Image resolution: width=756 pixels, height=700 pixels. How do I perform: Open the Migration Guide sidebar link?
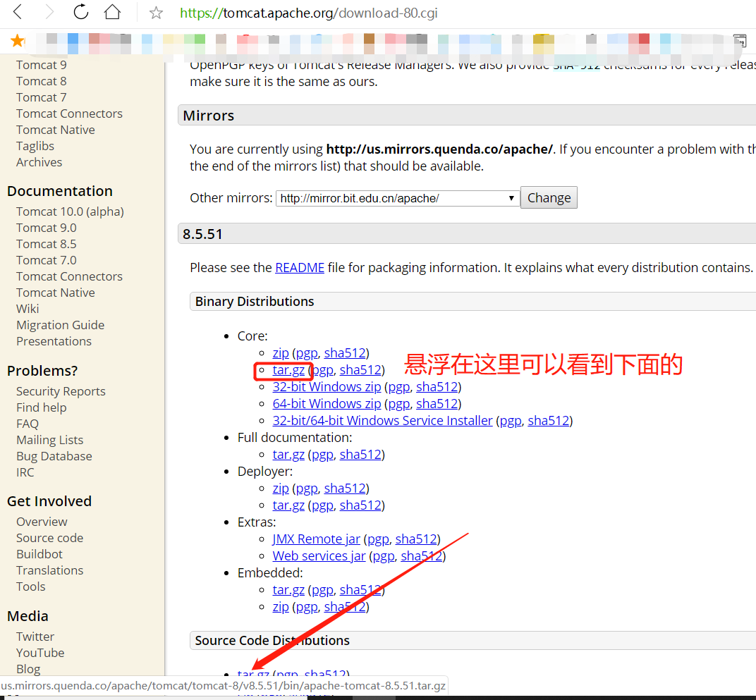tap(60, 325)
